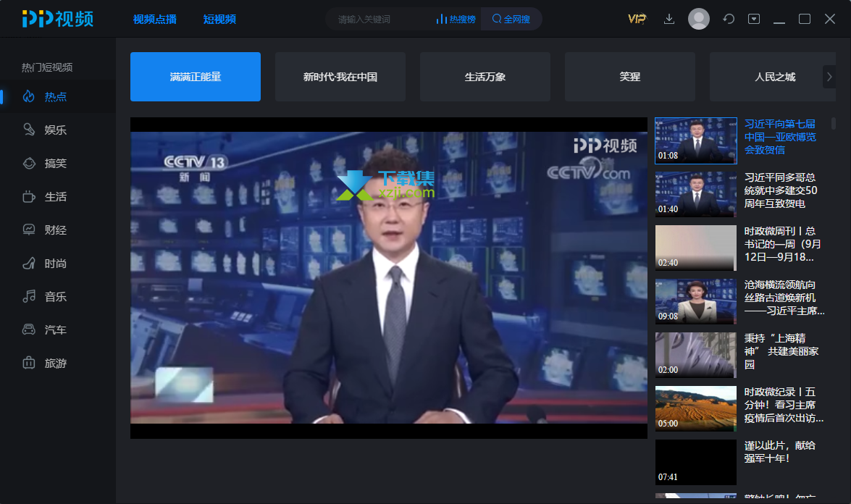The image size is (851, 504).
Task: Open video titled 习近平同多哥总统就中多建交50周年互致贺电
Action: 781,190
